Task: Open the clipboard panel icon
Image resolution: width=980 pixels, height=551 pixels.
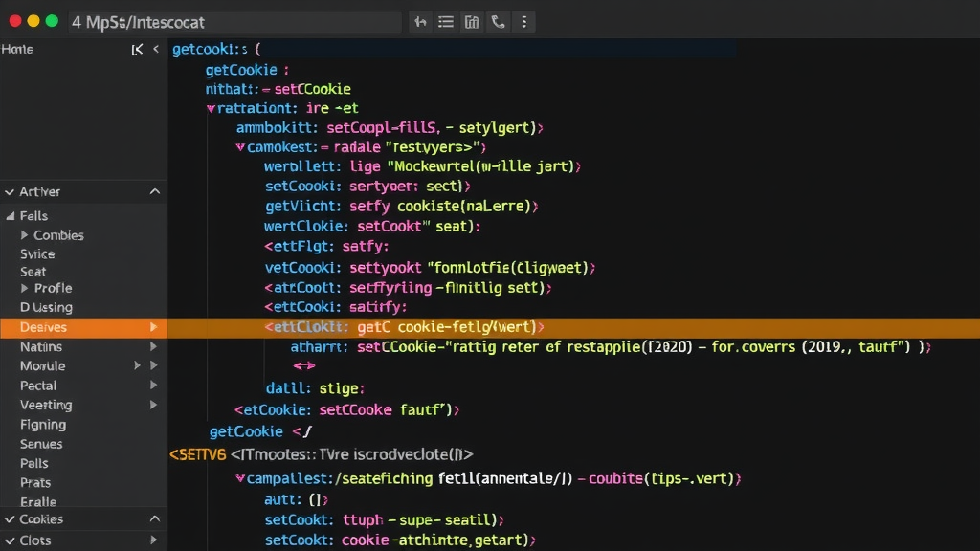Action: coord(471,21)
